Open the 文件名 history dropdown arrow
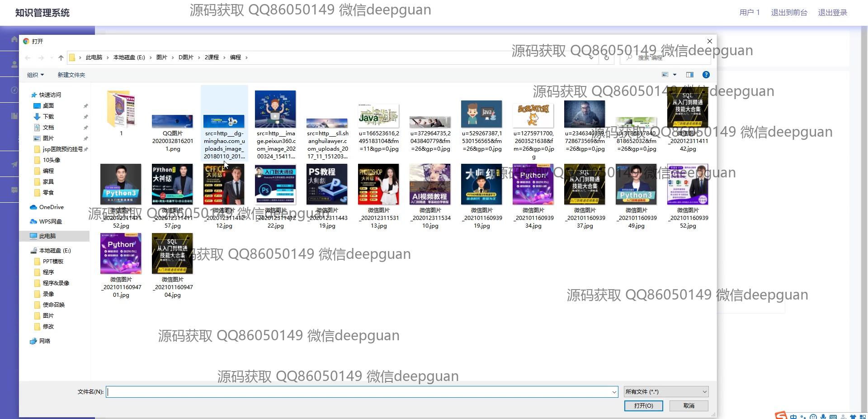 (614, 392)
